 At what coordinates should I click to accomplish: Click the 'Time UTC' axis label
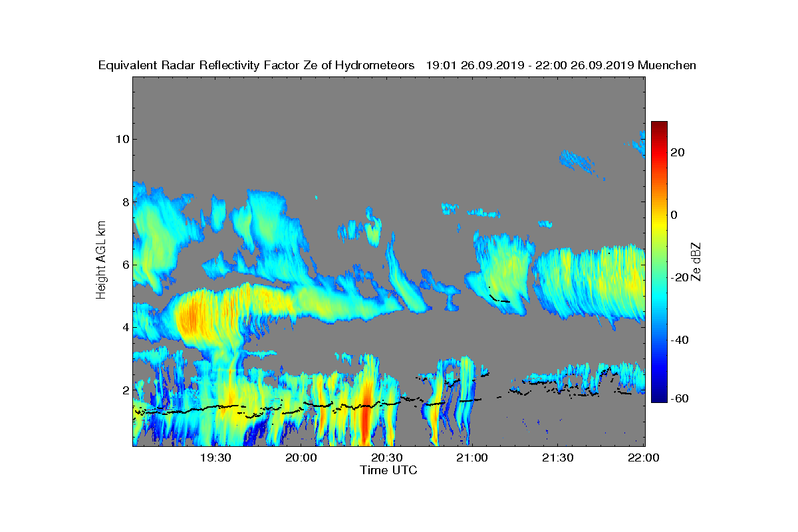point(389,470)
